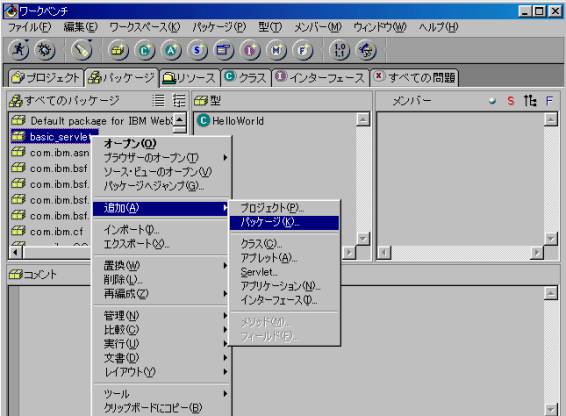The width and height of the screenshot is (566, 416).
Task: Click the Create Class (C) toolbar icon
Action: [x=145, y=50]
